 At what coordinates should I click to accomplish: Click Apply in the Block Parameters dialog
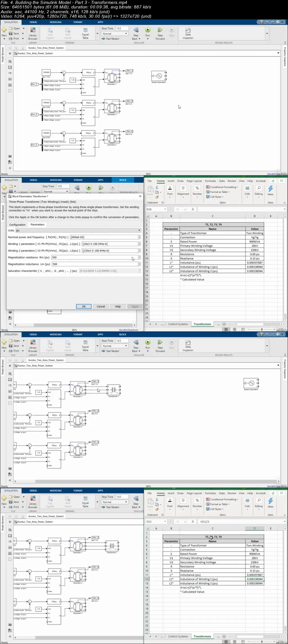click(x=135, y=306)
